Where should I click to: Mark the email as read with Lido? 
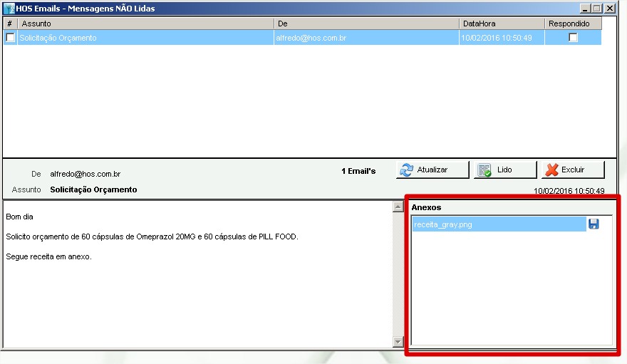tap(505, 170)
